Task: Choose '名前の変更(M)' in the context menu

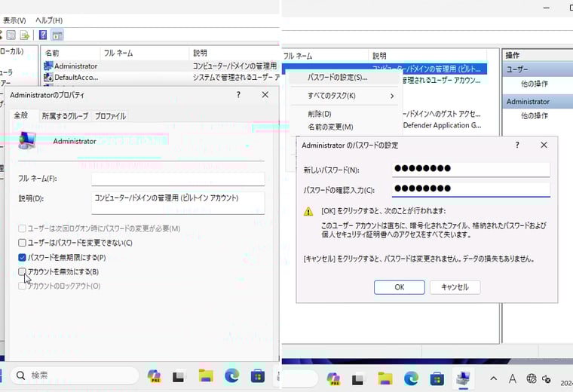Action: [330, 127]
